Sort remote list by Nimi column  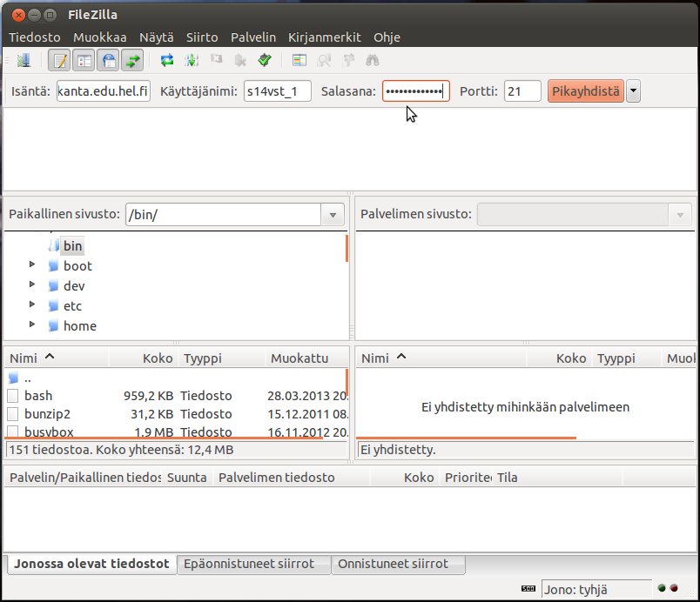click(x=441, y=358)
